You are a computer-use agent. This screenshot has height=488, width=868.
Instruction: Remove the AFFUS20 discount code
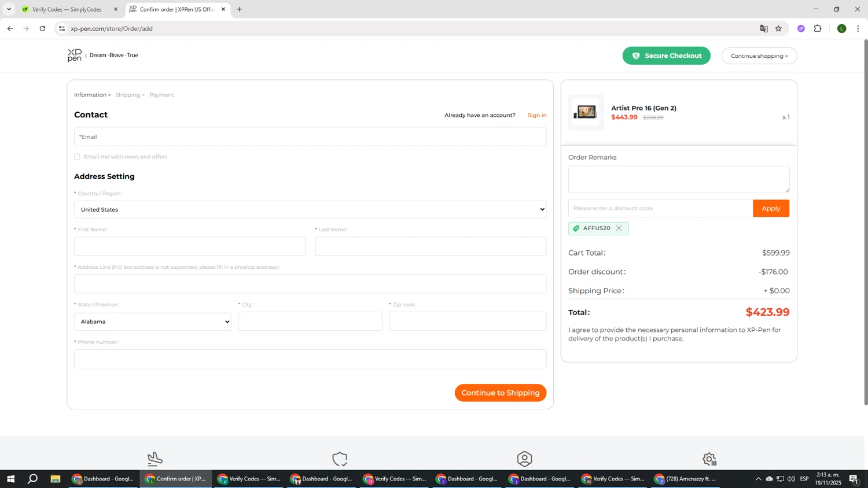619,228
